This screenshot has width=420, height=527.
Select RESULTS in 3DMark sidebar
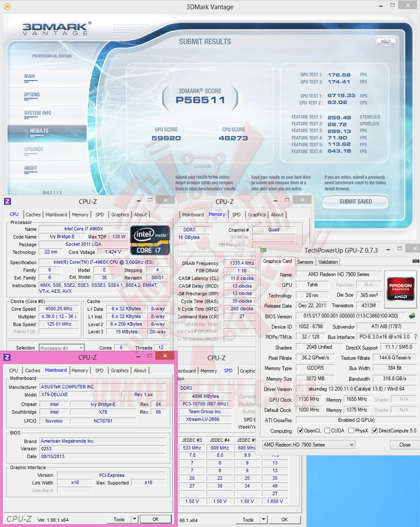39,131
